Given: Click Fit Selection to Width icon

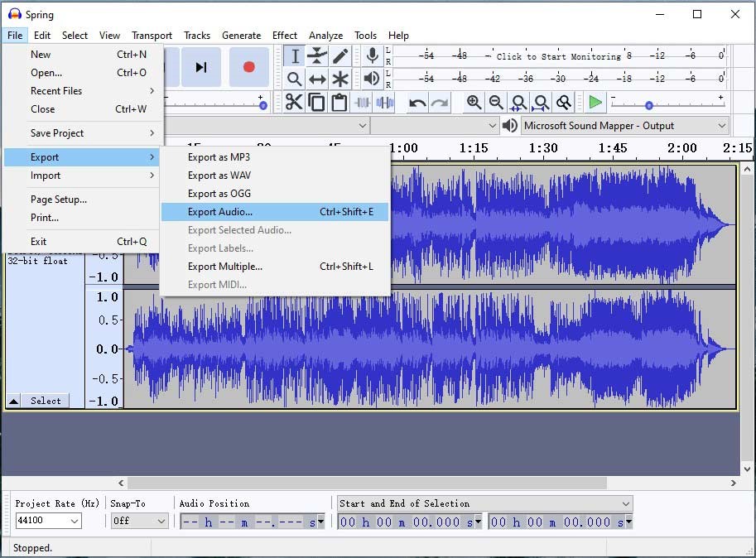Looking at the screenshot, I should 518,102.
